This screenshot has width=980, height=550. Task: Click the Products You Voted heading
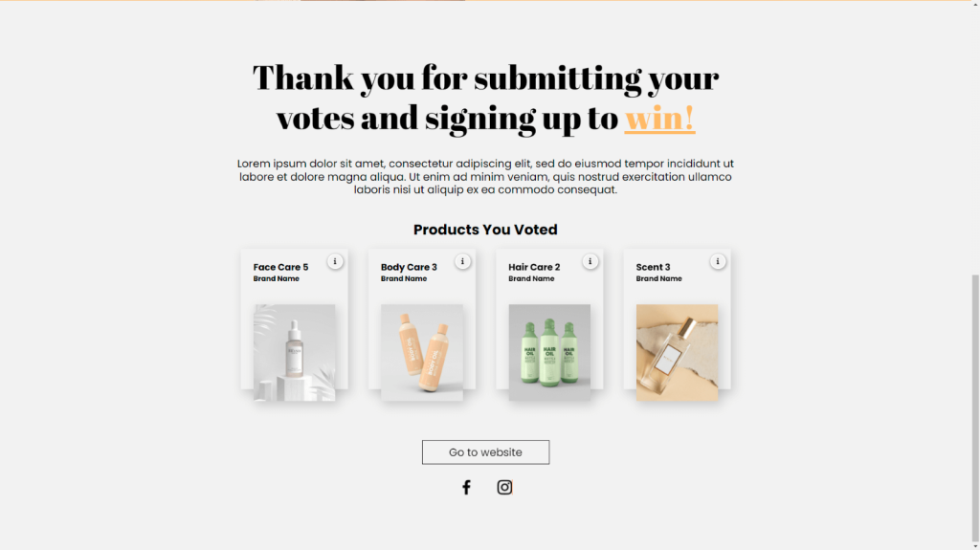coord(485,230)
